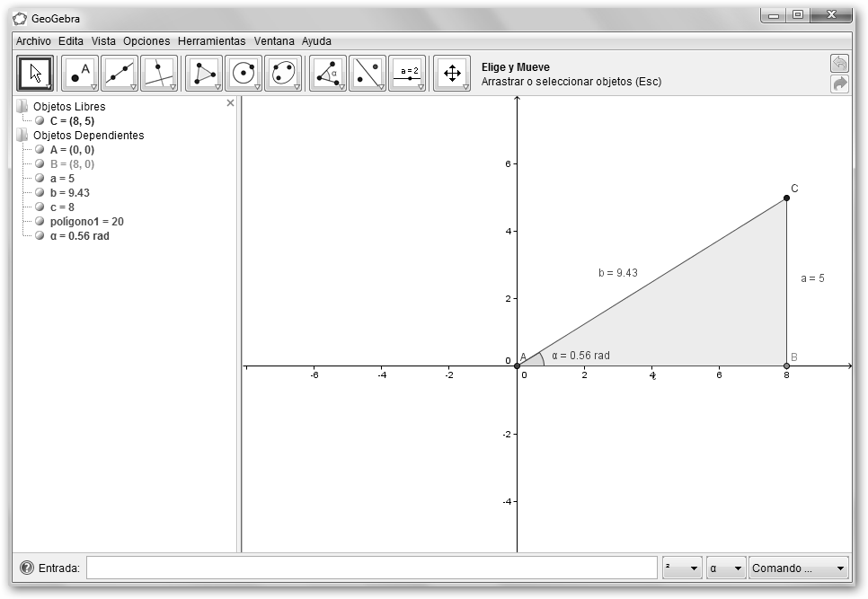Select the circle with center tool
Viewport: 868px width, 599px height.
coord(244,74)
